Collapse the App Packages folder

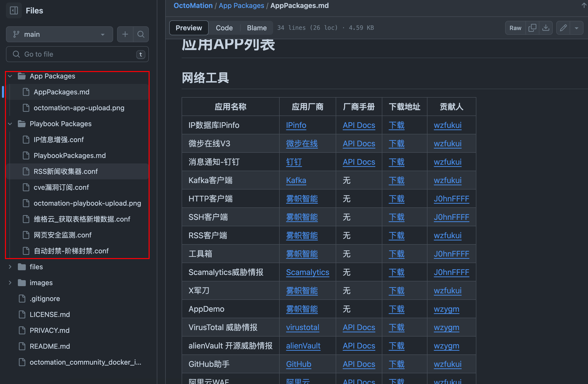coord(10,76)
